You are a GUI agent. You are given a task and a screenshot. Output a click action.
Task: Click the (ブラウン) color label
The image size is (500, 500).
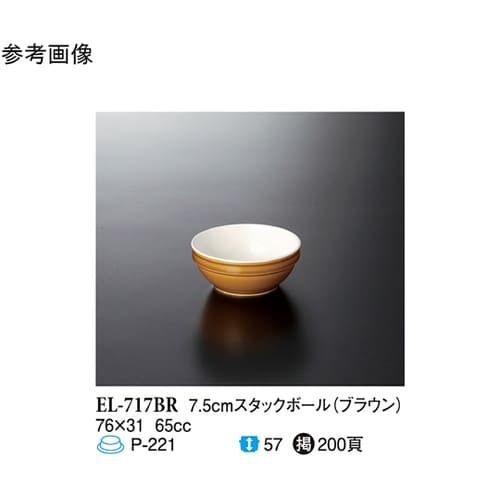367,406
